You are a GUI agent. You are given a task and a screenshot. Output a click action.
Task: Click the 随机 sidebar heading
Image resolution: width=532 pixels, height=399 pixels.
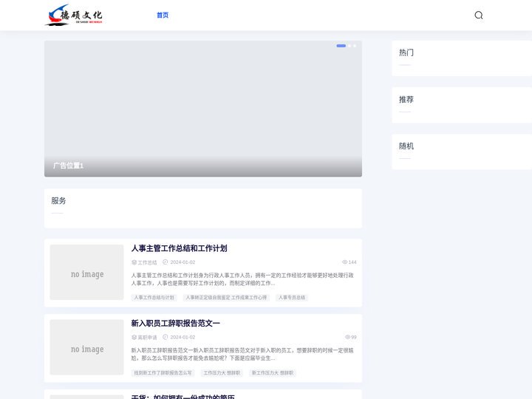[x=406, y=146]
